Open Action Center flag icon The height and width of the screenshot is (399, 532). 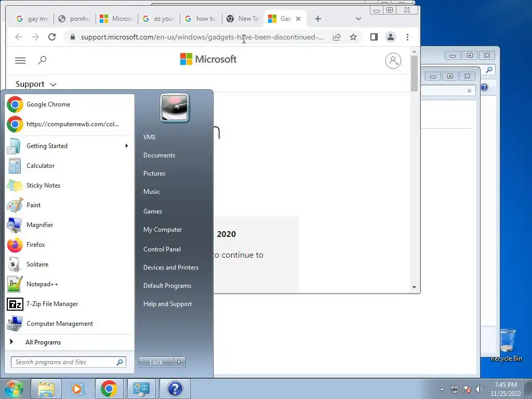coord(467,389)
